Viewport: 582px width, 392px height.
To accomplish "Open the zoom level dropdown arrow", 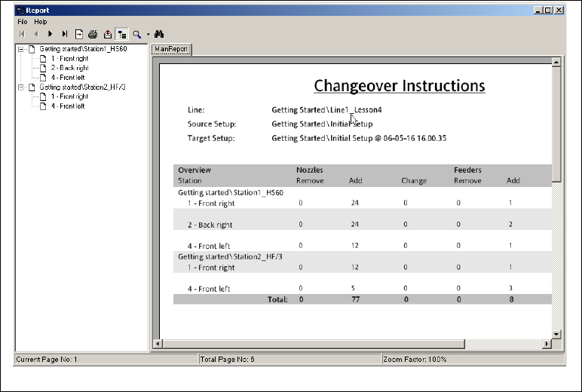I will pyautogui.click(x=148, y=34).
